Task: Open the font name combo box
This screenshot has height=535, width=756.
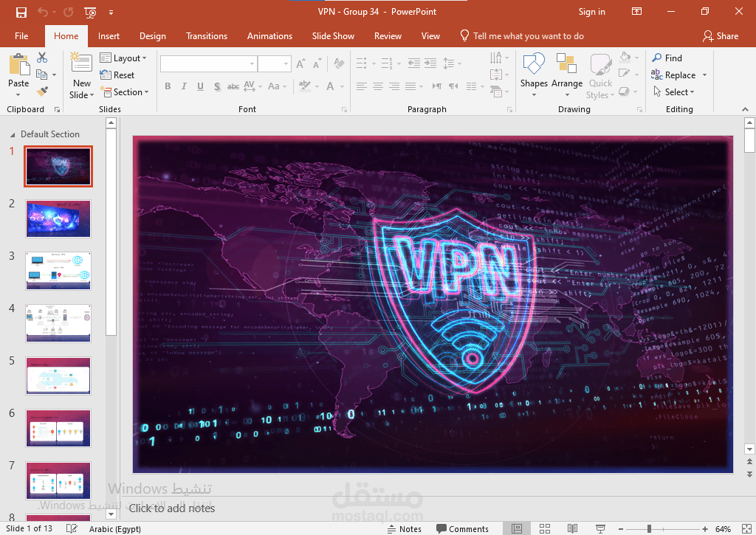Action: 207,63
